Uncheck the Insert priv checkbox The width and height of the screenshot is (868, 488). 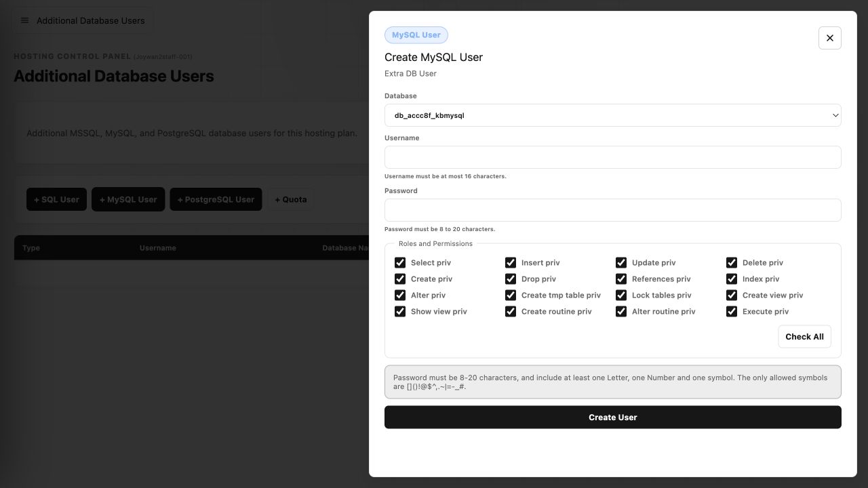click(511, 262)
